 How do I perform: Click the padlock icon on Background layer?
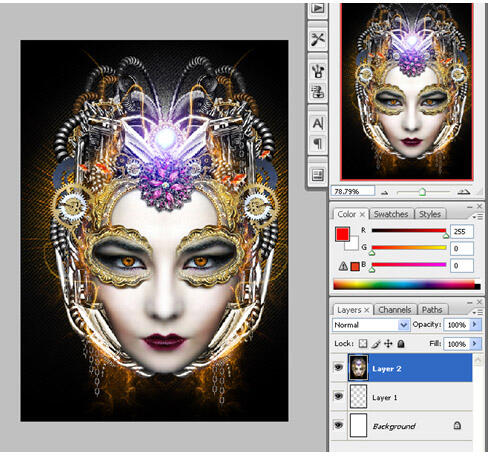coord(457,425)
